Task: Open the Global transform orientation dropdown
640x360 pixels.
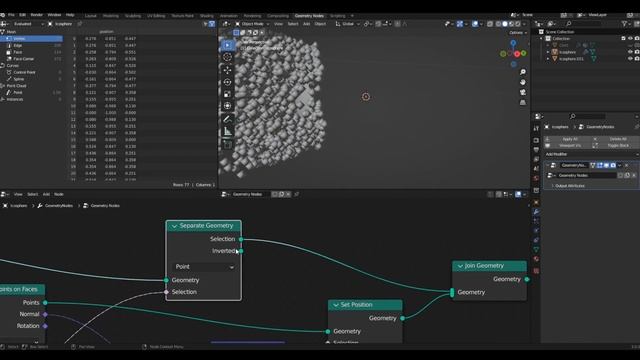Action: pyautogui.click(x=348, y=24)
